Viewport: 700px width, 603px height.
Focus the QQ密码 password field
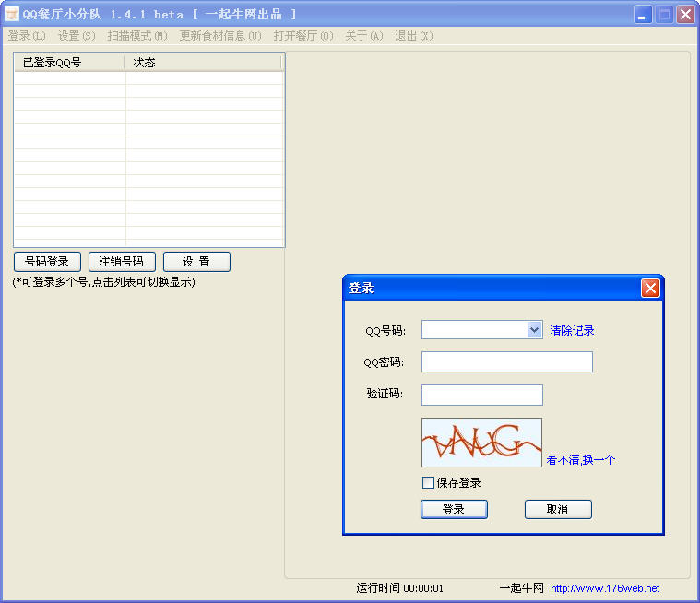[507, 362]
